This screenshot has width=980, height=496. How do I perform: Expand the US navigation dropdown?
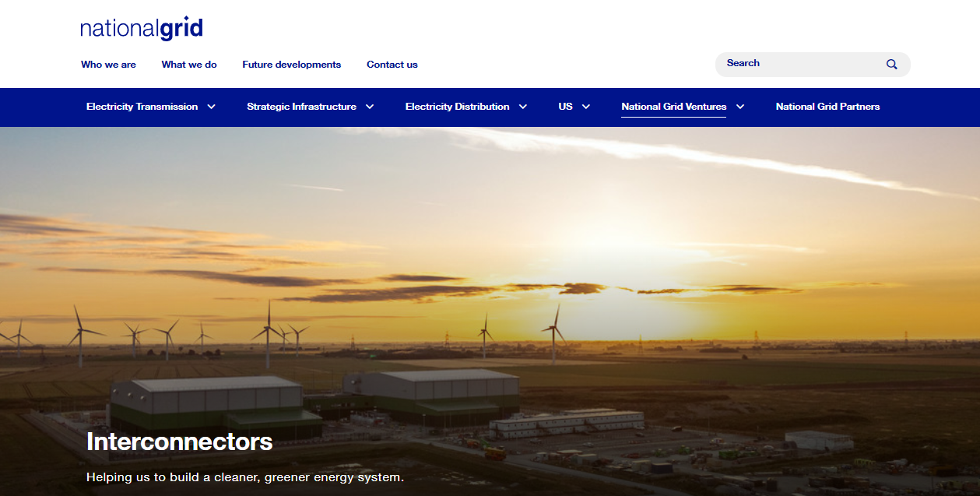point(567,107)
